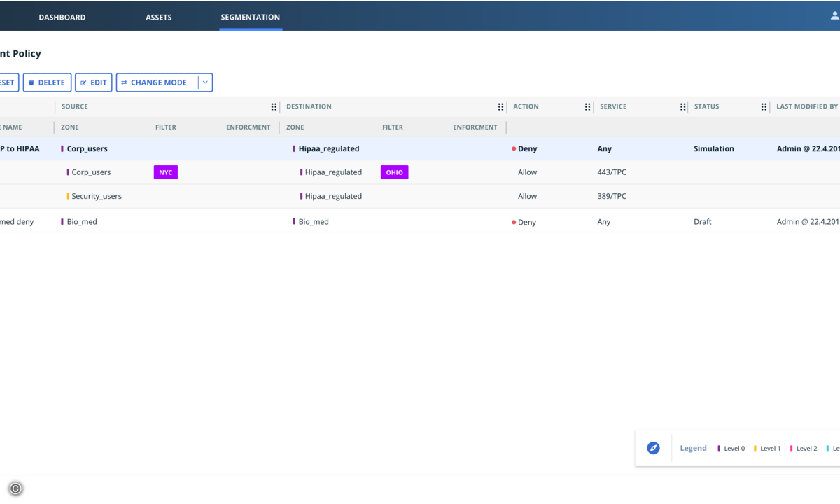This screenshot has width=840, height=504.
Task: Click the Draft status cell
Action: point(703,222)
